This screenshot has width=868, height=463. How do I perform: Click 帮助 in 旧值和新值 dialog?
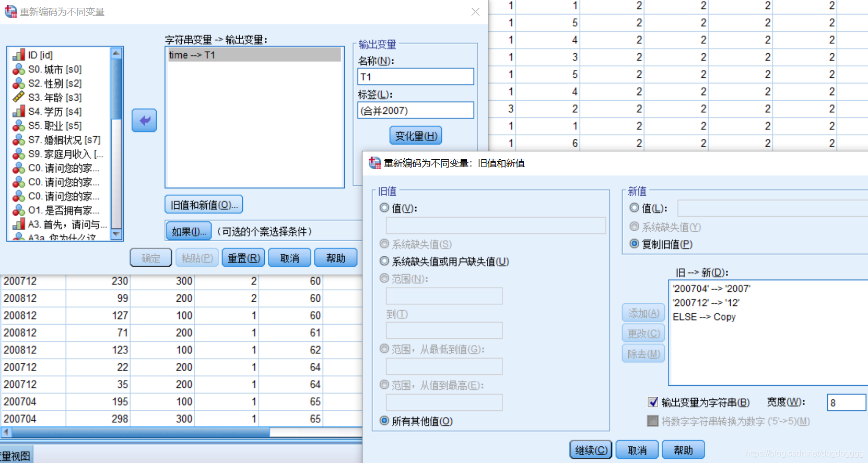pyautogui.click(x=683, y=450)
